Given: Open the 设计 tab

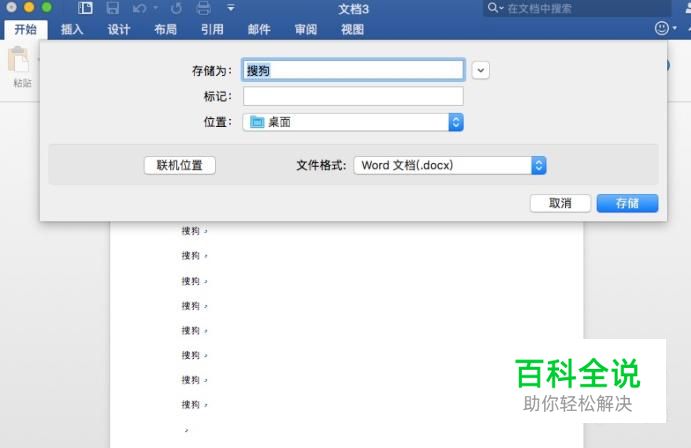Looking at the screenshot, I should pyautogui.click(x=119, y=30).
